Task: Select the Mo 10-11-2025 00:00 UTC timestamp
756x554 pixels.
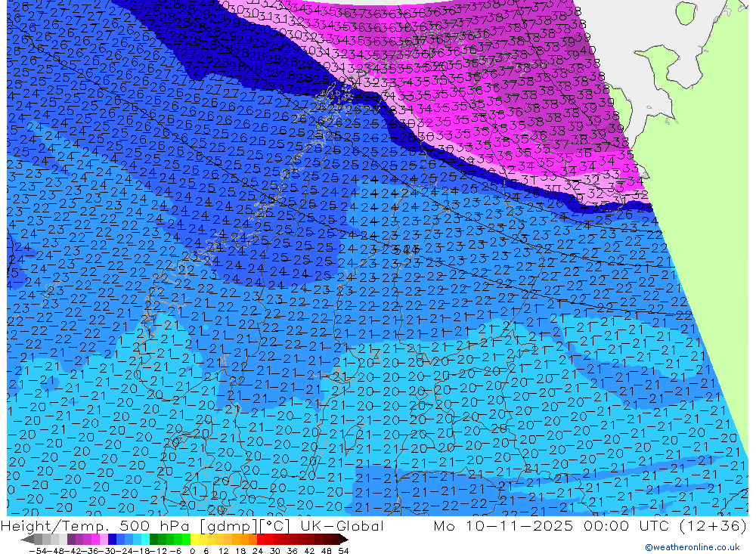Action: click(553, 525)
